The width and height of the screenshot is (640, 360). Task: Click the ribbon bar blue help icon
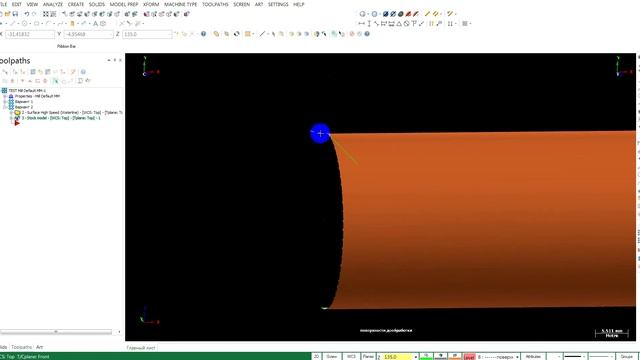pos(203,34)
